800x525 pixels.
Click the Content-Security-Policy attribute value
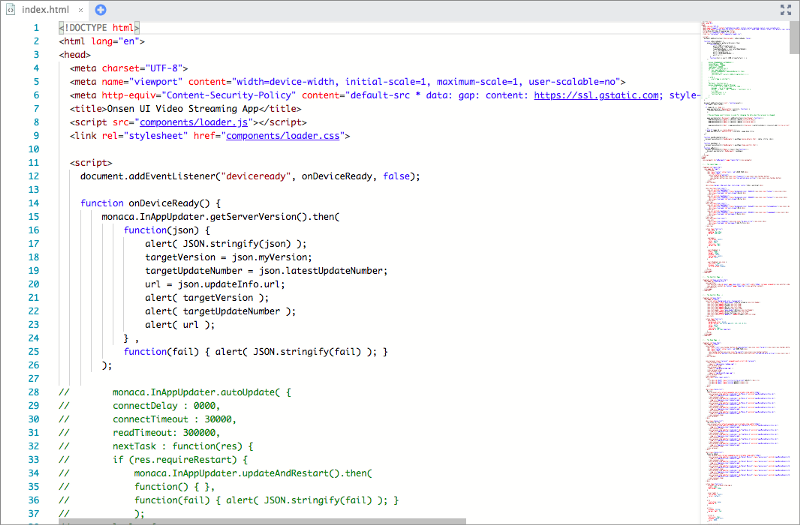pyautogui.click(x=229, y=95)
